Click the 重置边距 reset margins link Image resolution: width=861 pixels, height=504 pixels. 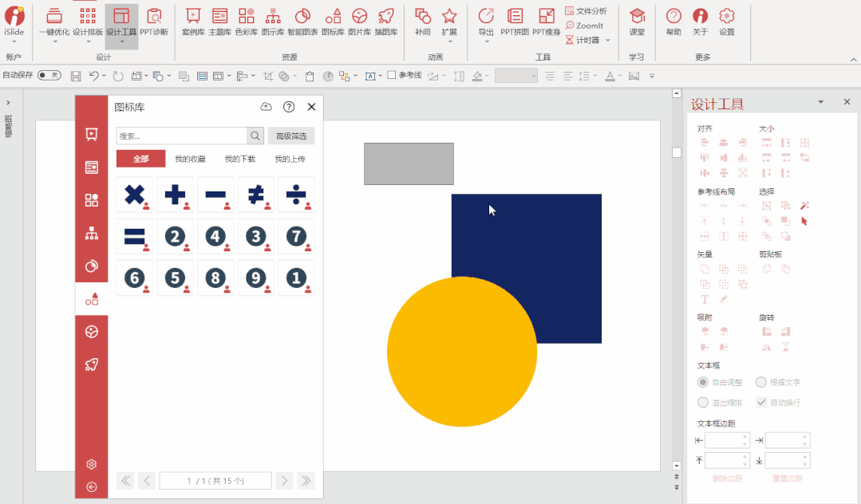pyautogui.click(x=788, y=478)
